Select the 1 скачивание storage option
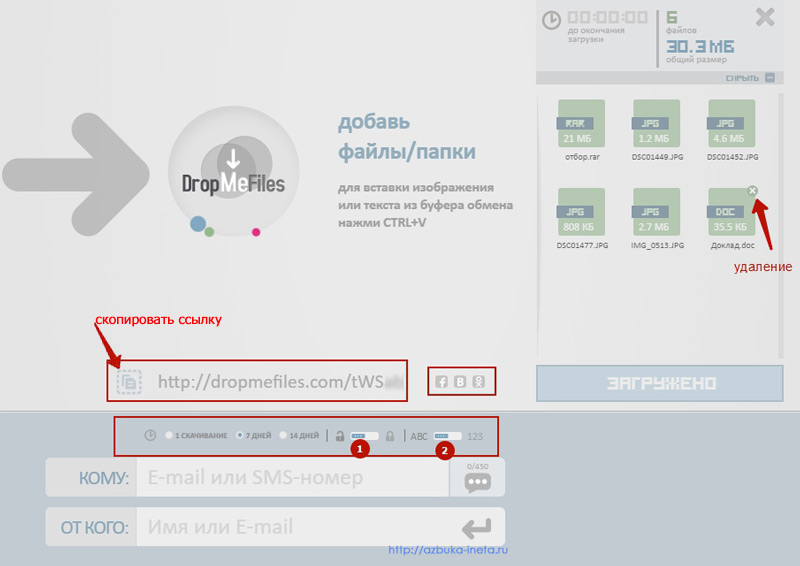 click(x=169, y=436)
